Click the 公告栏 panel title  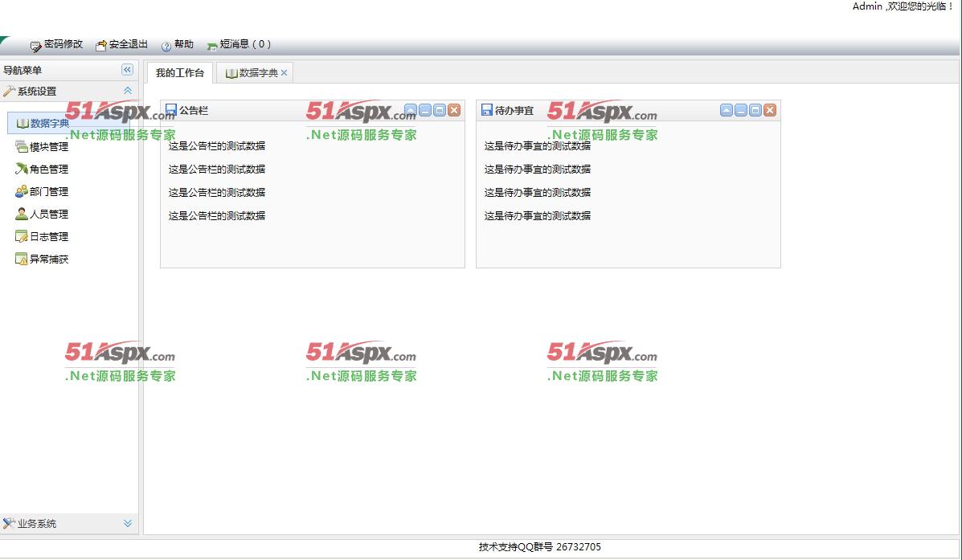click(194, 110)
